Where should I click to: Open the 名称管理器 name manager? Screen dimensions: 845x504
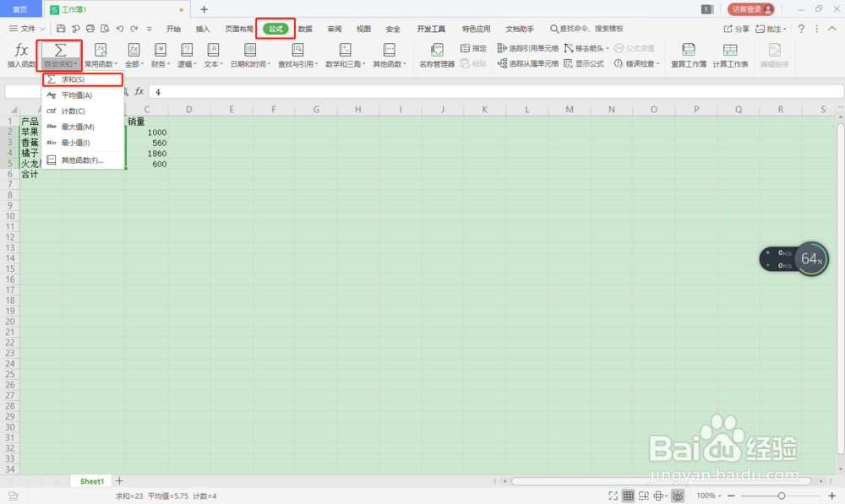[x=437, y=56]
